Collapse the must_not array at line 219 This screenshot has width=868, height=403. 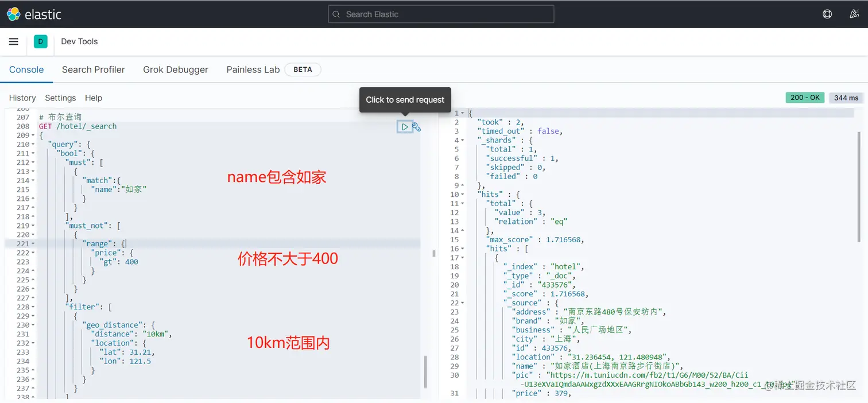33,226
